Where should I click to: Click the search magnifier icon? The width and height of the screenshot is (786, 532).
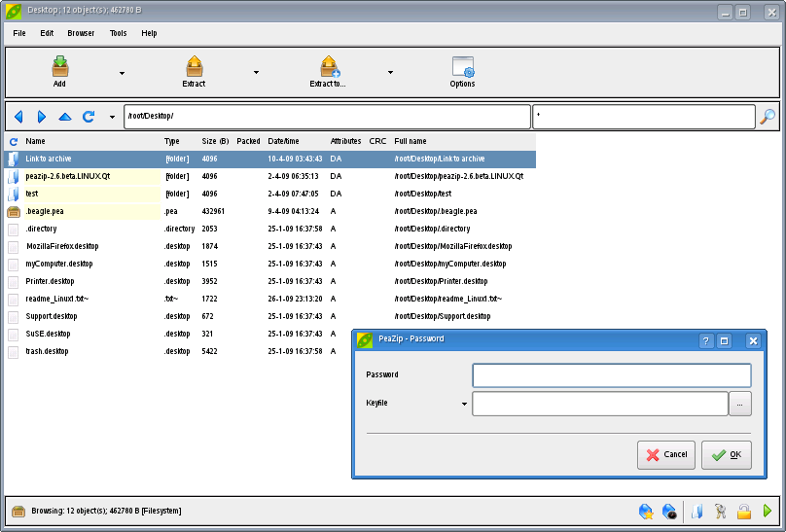click(768, 117)
